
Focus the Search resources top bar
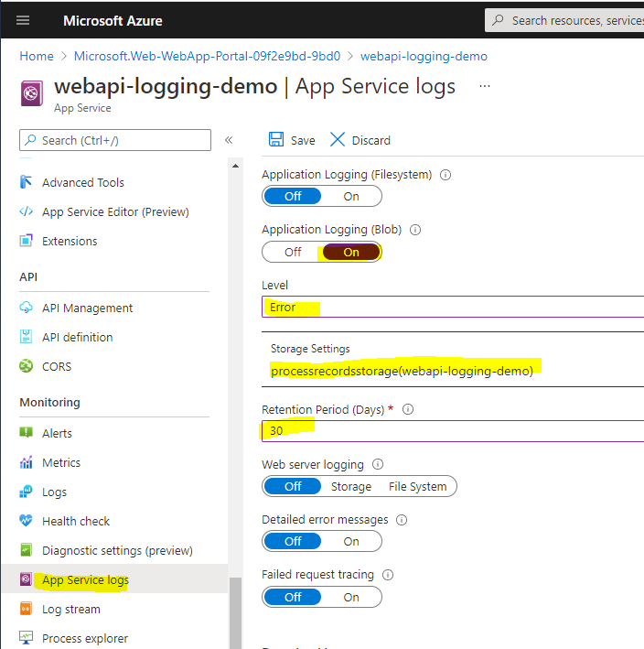pos(564,20)
